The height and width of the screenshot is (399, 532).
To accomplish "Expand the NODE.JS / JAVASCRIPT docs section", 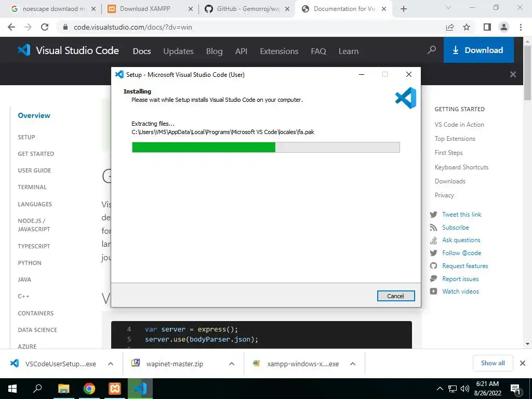I will pos(34,224).
